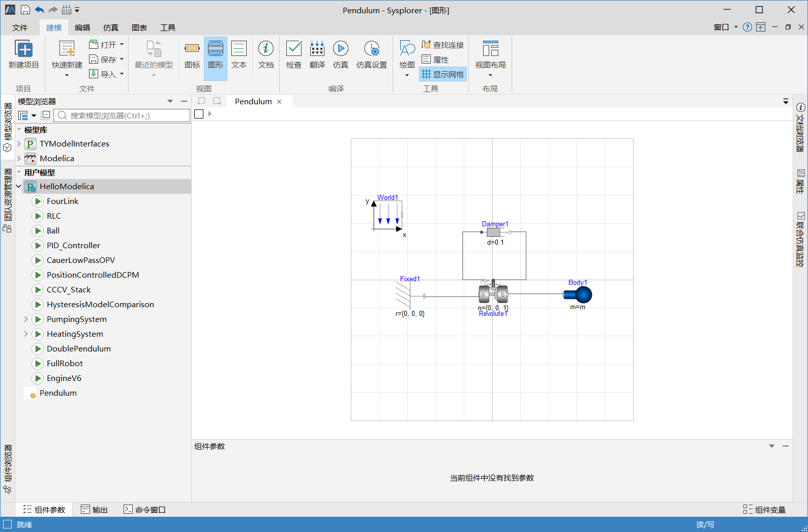Click the New Project (新建项目) icon
The image size is (808, 532).
(24, 49)
